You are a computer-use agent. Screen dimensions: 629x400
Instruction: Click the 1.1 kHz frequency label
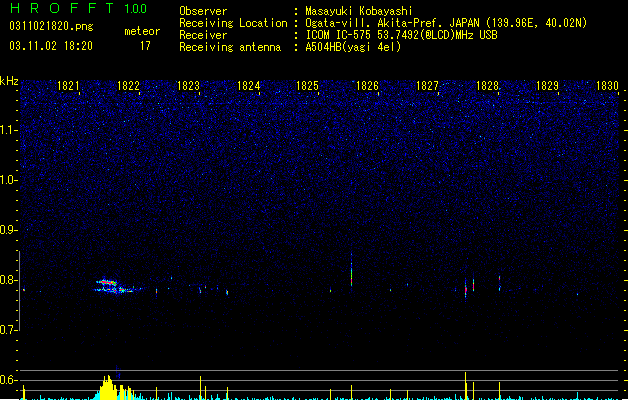pyautogui.click(x=8, y=130)
